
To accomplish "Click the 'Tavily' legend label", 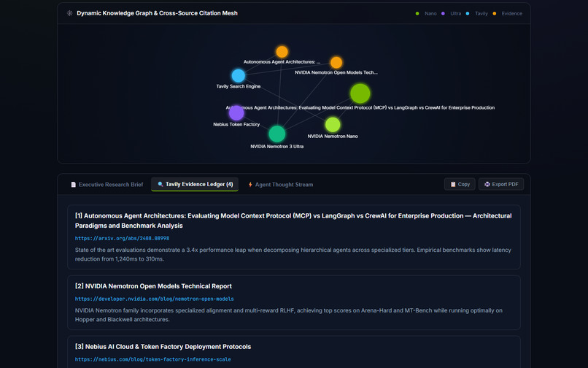I will (x=481, y=14).
